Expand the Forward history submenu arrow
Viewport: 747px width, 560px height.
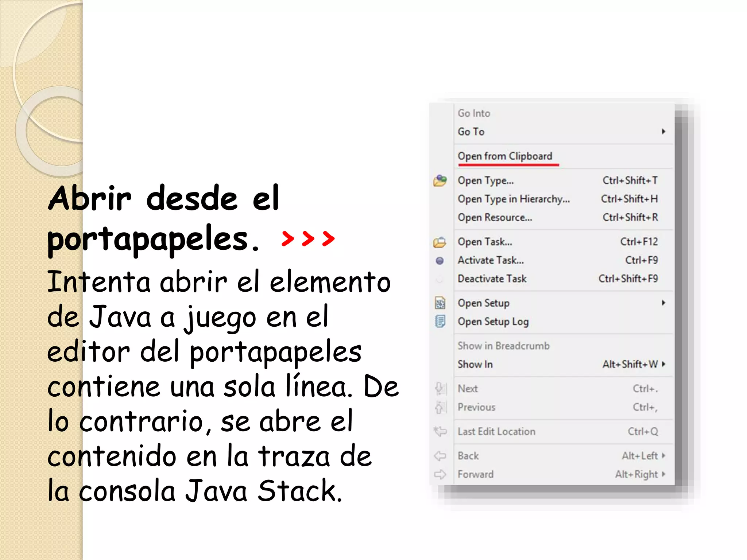click(x=663, y=474)
